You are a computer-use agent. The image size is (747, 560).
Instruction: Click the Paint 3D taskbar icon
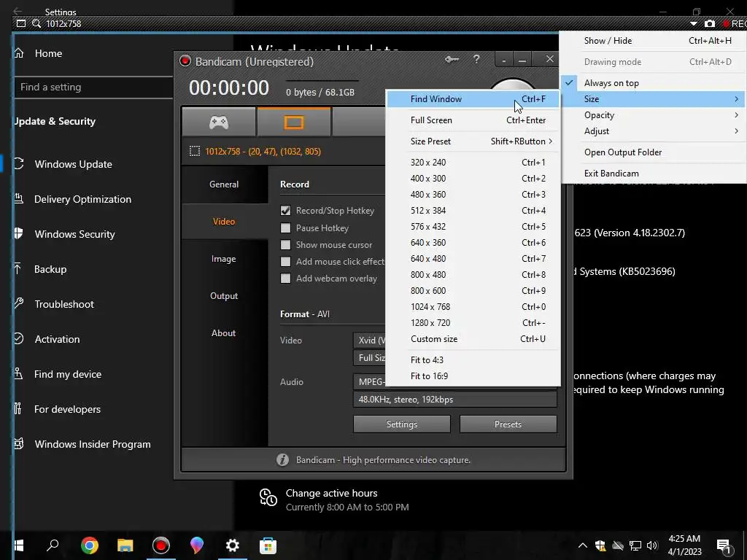(196, 545)
